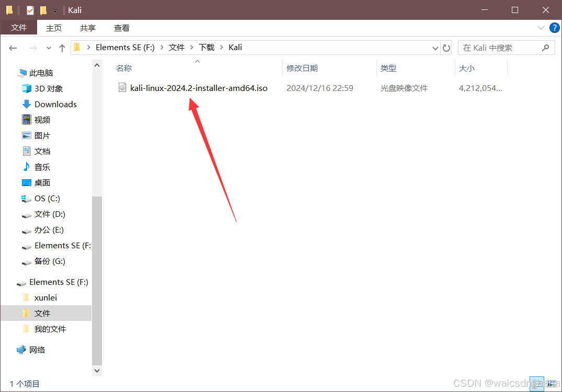Open 3D 对象 in the navigation pane
Viewport: 562px width, 392px height.
pyautogui.click(x=49, y=88)
